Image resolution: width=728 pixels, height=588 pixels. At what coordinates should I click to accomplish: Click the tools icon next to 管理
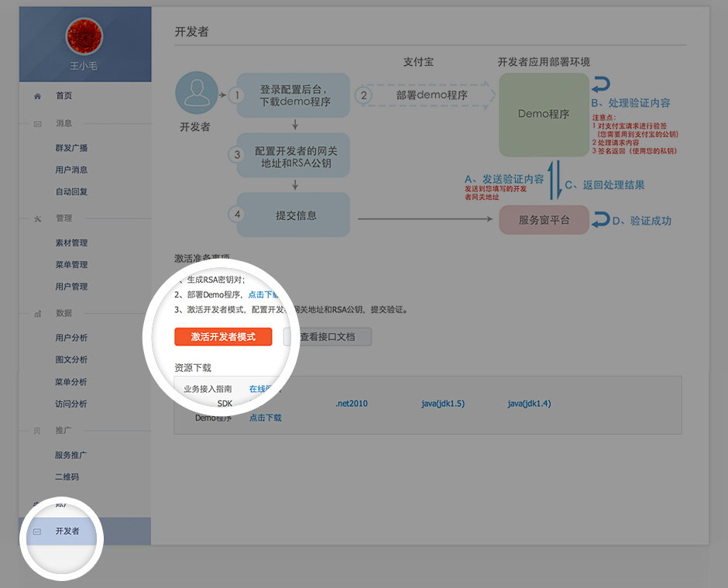[x=37, y=218]
